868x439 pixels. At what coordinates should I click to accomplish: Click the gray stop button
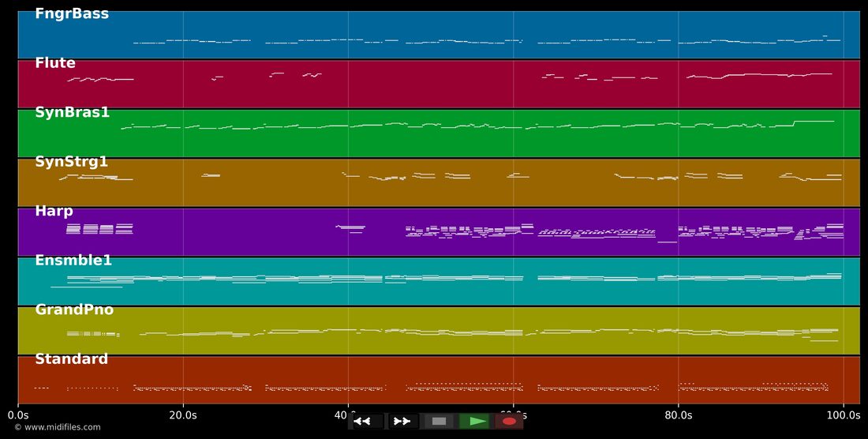coord(439,422)
